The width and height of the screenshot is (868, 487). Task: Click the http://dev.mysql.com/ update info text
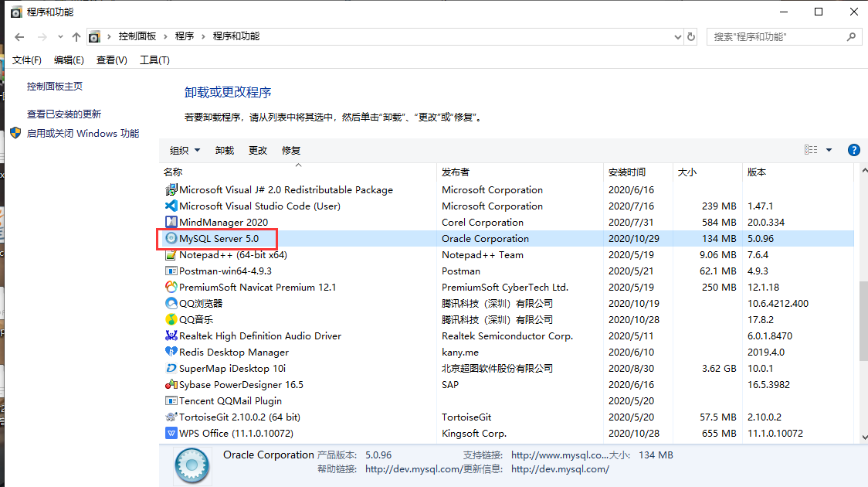(x=560, y=469)
